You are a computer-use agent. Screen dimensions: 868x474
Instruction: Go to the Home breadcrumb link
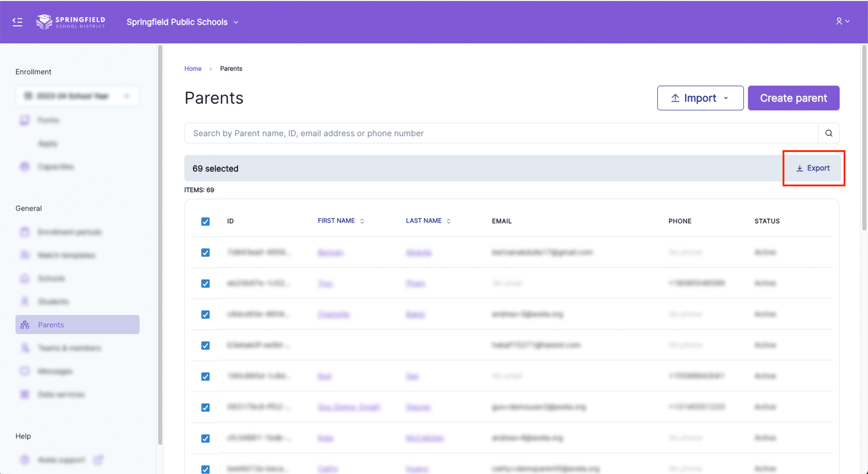193,69
